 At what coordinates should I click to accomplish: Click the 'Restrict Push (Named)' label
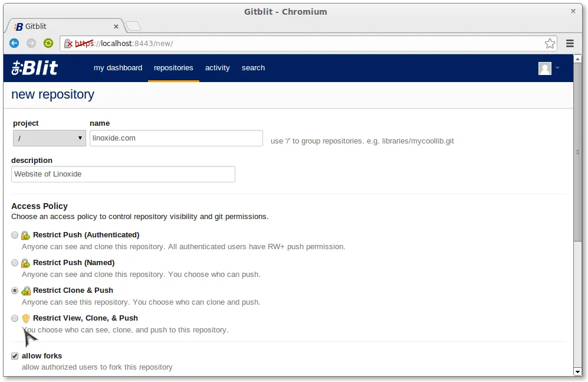(x=74, y=263)
